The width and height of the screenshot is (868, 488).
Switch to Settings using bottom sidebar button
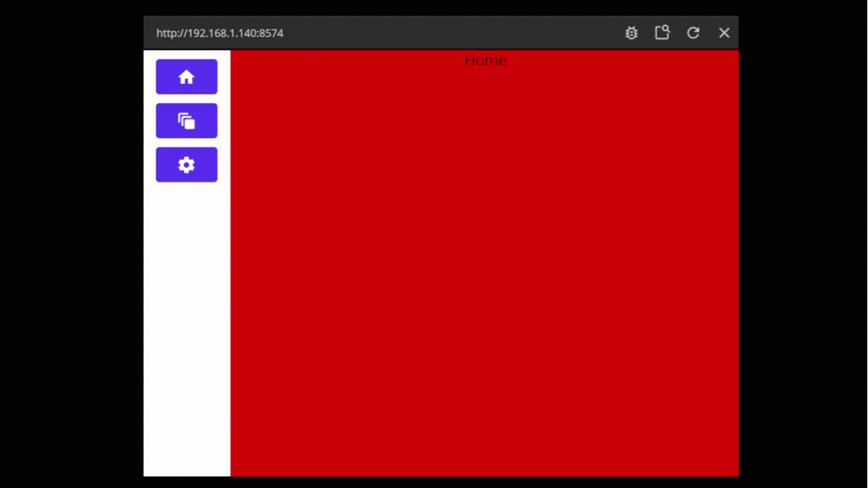coord(187,165)
